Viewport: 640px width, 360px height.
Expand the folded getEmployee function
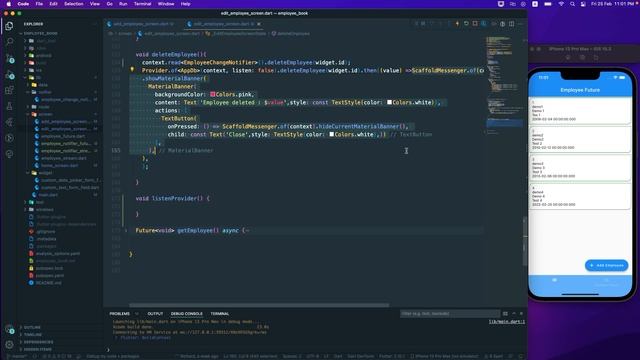point(126,231)
